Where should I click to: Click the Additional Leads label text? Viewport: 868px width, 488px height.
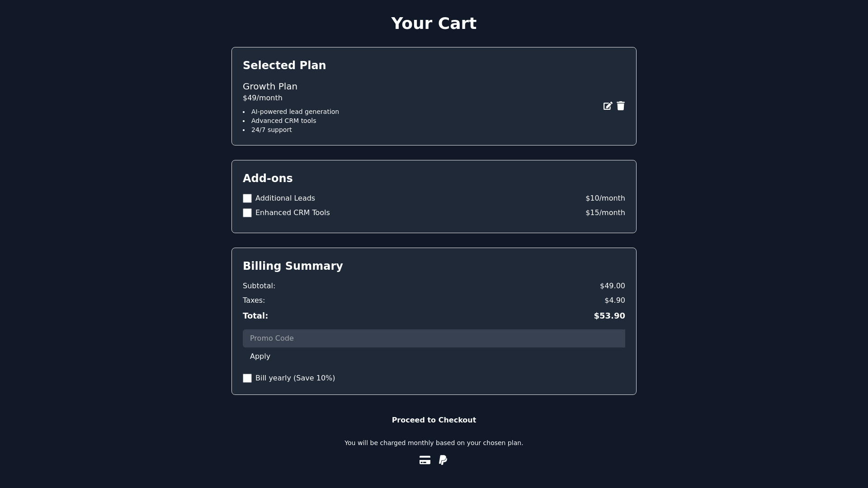point(285,198)
